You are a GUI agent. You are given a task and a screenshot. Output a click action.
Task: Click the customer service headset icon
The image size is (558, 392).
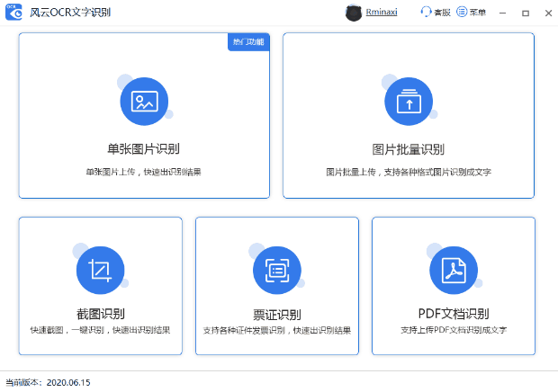(426, 12)
